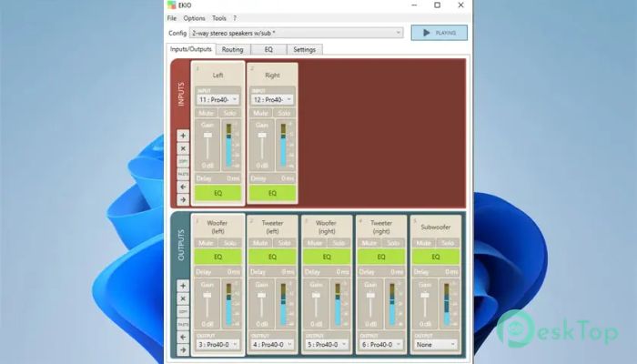This screenshot has height=364, width=637.
Task: Open the ? help menu
Action: [x=235, y=18]
